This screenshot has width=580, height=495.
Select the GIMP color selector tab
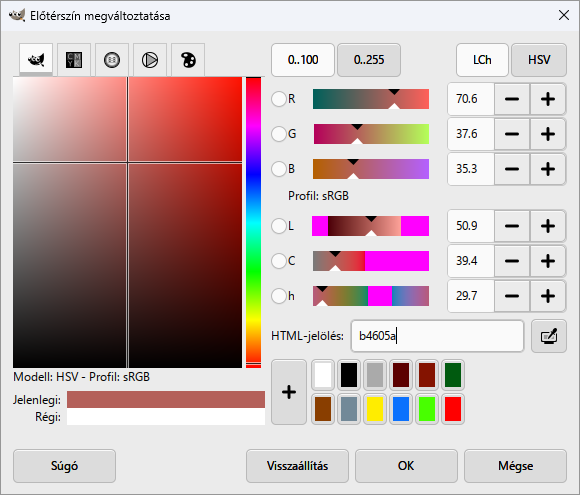coord(36,60)
